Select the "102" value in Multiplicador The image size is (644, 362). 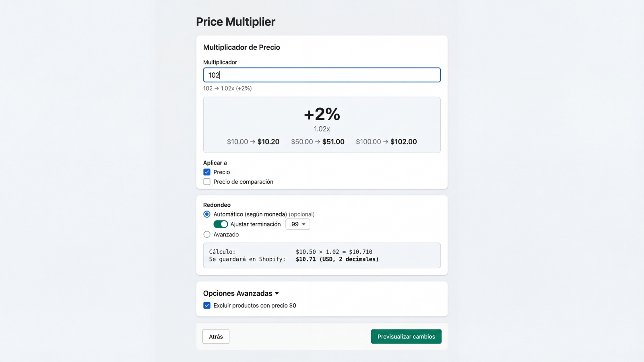pyautogui.click(x=213, y=75)
